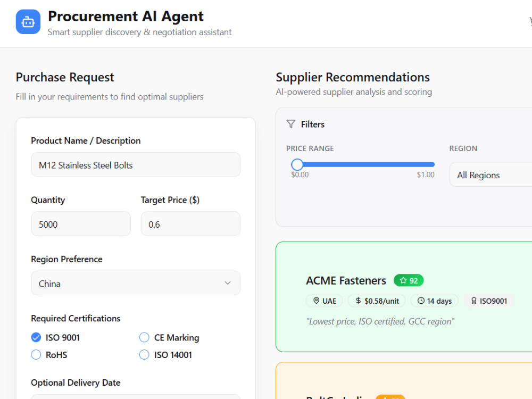The image size is (532, 399).
Task: Click the blue robot logo icon
Action: [x=28, y=22]
